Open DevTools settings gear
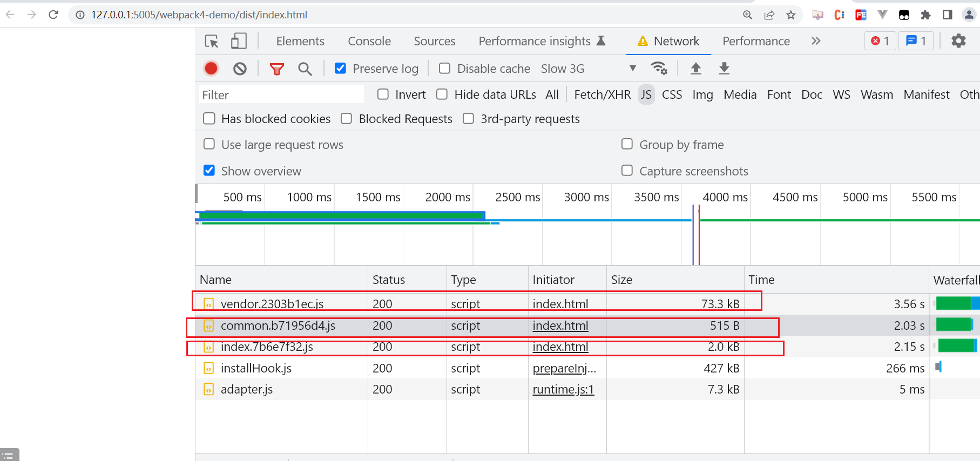Screen dimensions: 980x461 point(958,41)
